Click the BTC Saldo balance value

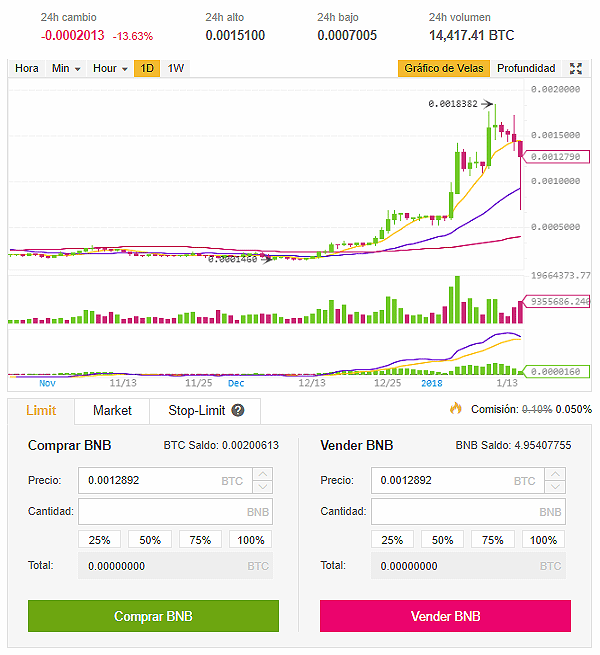(x=250, y=445)
